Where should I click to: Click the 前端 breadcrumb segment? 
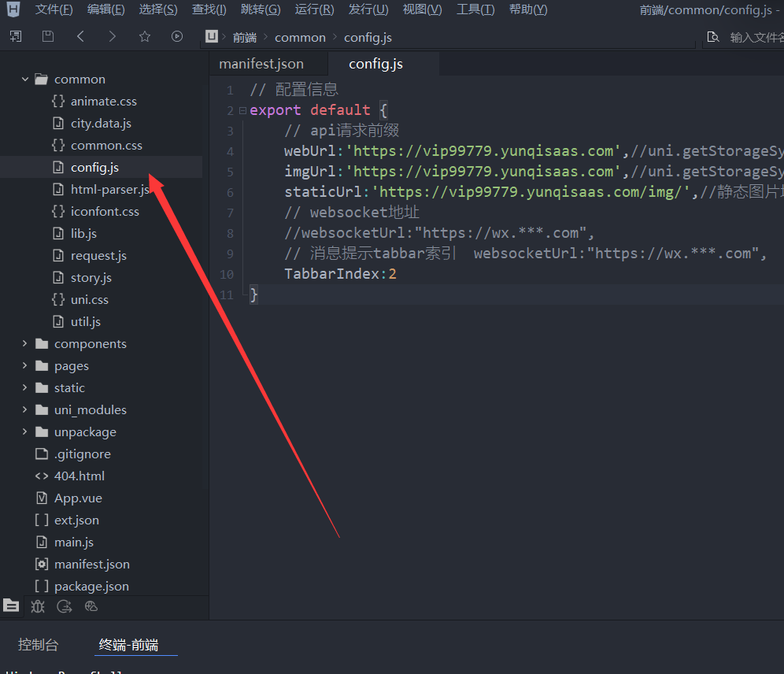click(x=245, y=38)
